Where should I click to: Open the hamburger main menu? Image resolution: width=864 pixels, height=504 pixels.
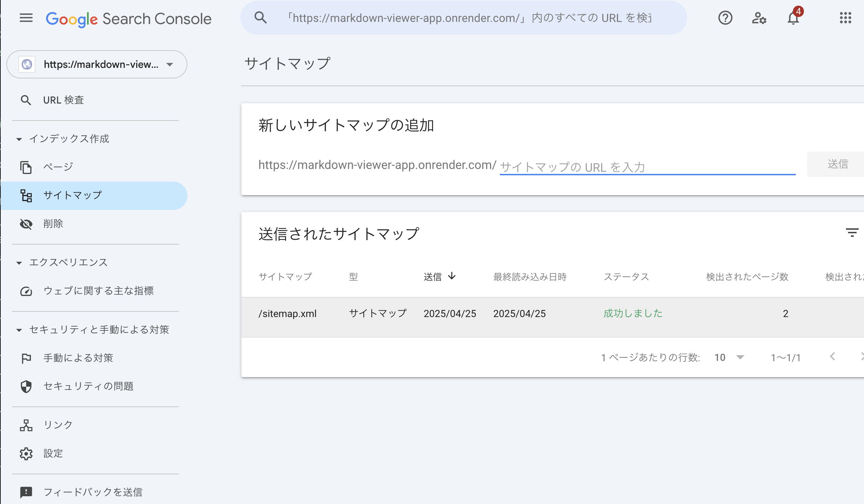point(26,18)
